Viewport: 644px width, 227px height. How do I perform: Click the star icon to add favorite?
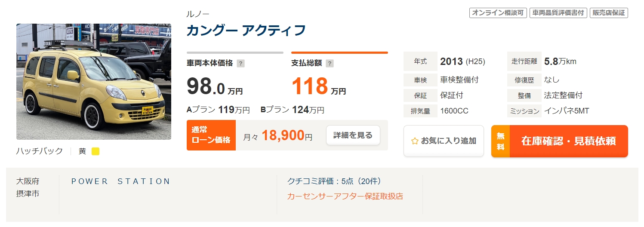point(415,141)
